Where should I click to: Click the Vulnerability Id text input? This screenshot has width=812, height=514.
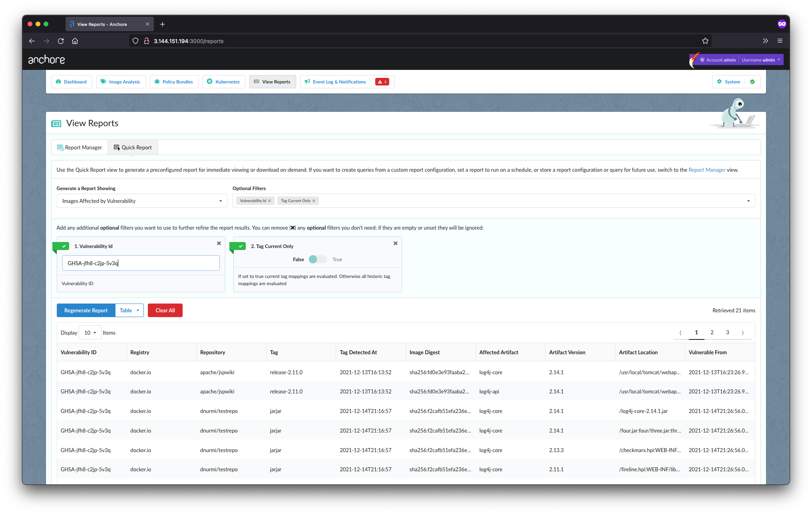141,263
